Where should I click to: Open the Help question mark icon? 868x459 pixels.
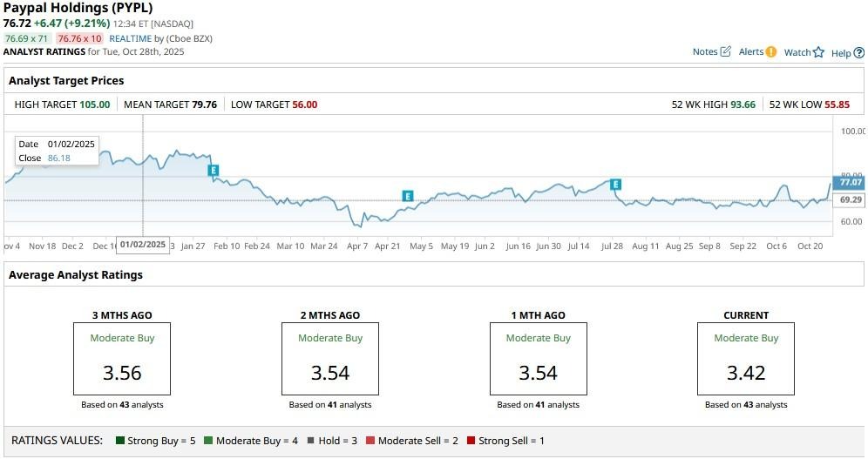pyautogui.click(x=858, y=53)
